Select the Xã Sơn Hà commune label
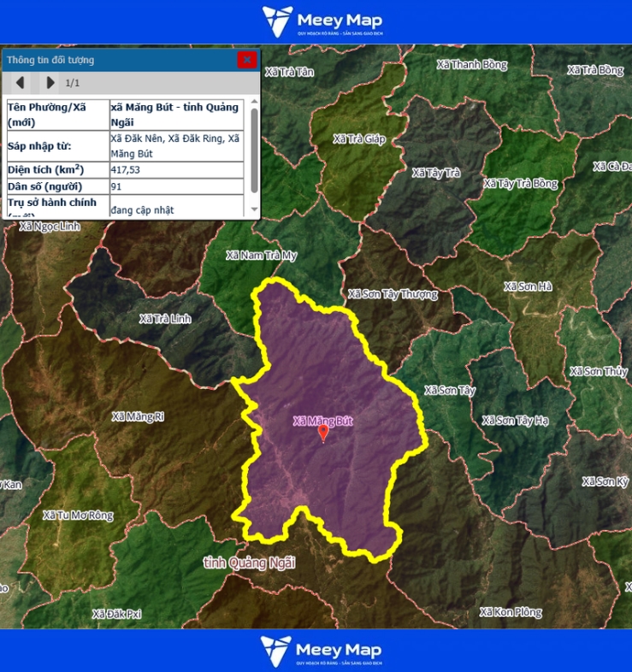 528,286
